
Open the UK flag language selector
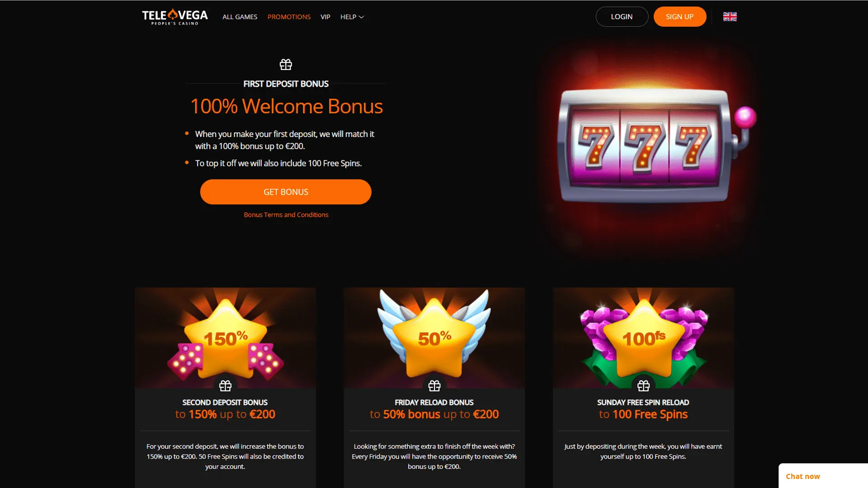[730, 17]
